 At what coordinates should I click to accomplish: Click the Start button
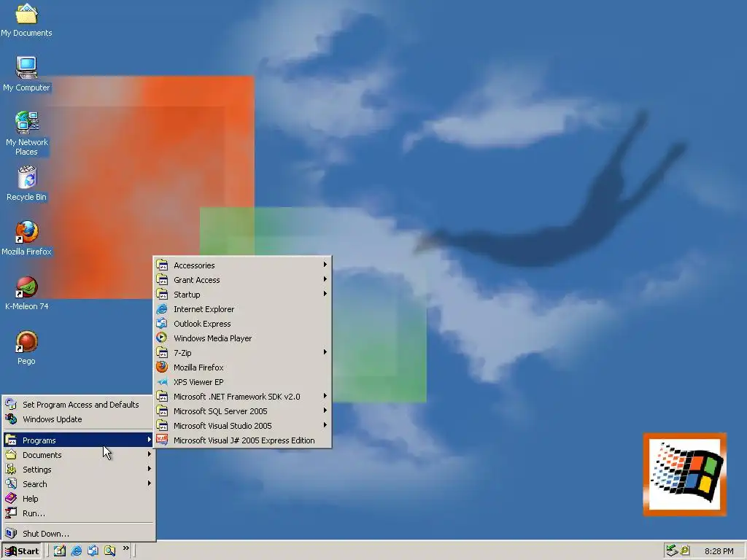coord(22,551)
